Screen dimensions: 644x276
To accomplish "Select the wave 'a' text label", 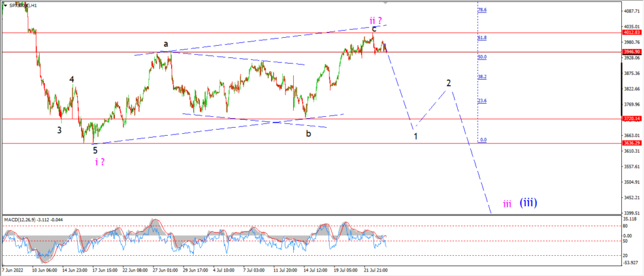I will [x=165, y=43].
